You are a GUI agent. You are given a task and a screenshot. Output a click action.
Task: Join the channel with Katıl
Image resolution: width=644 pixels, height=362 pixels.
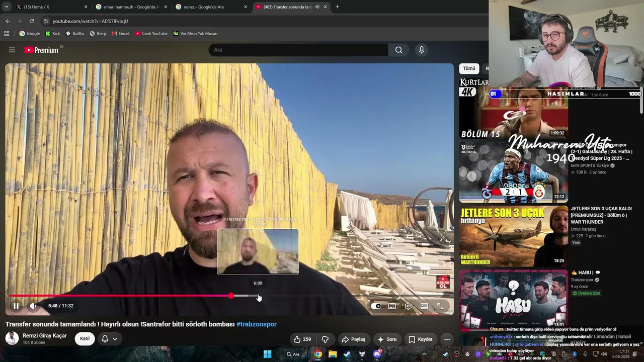point(85,339)
